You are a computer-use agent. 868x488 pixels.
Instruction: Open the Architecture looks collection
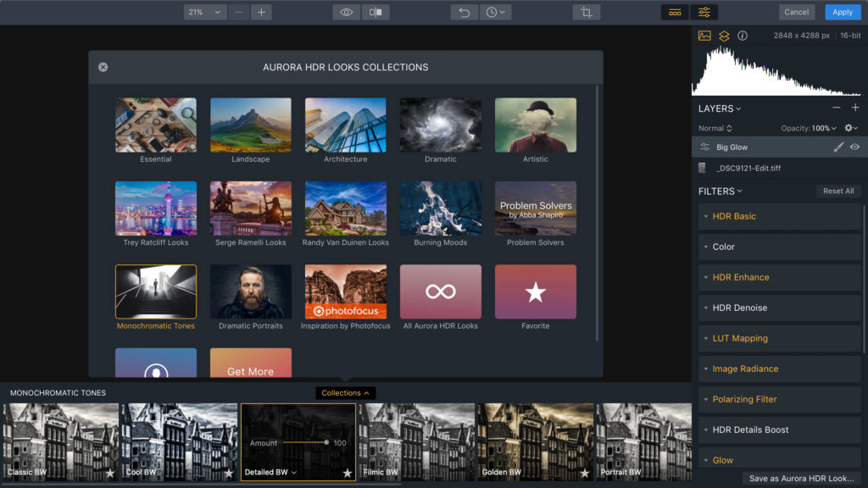pyautogui.click(x=346, y=125)
